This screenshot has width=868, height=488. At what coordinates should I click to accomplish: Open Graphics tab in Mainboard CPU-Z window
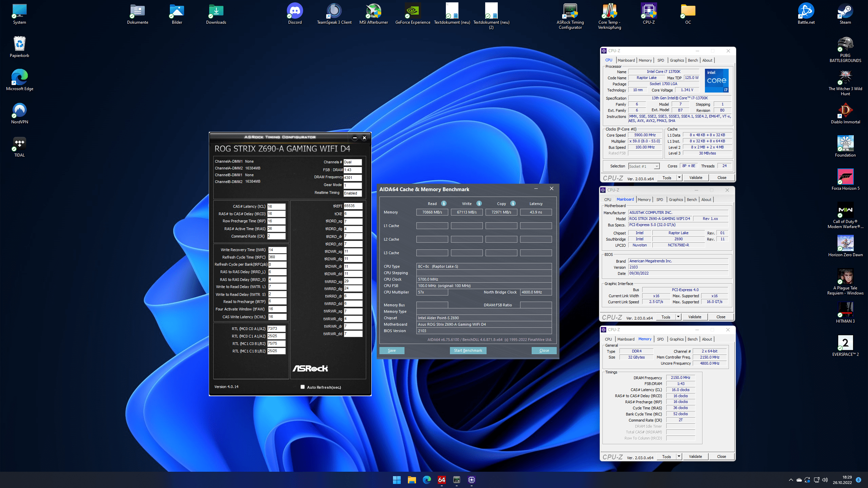[676, 200]
